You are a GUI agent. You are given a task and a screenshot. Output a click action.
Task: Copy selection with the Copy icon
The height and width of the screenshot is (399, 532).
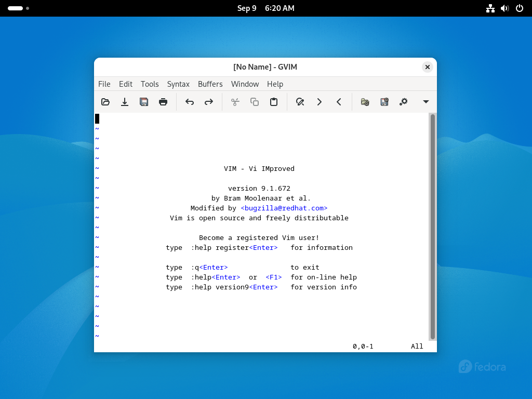click(x=255, y=102)
